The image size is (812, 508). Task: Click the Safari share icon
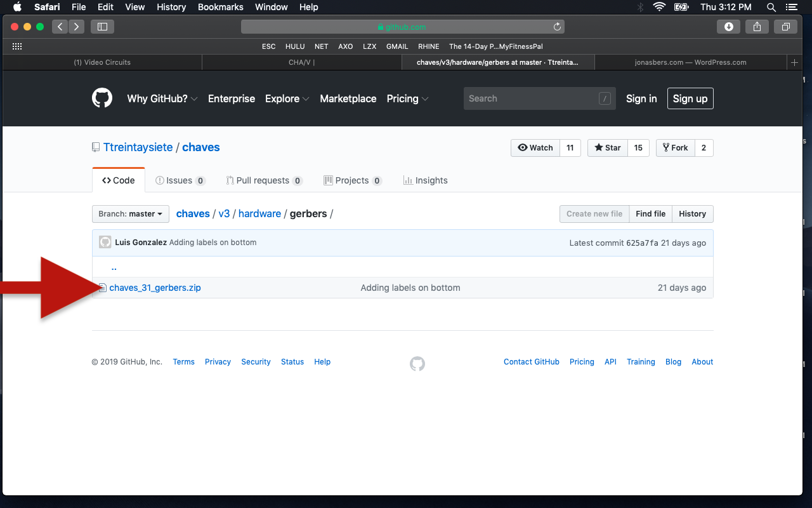tap(757, 27)
